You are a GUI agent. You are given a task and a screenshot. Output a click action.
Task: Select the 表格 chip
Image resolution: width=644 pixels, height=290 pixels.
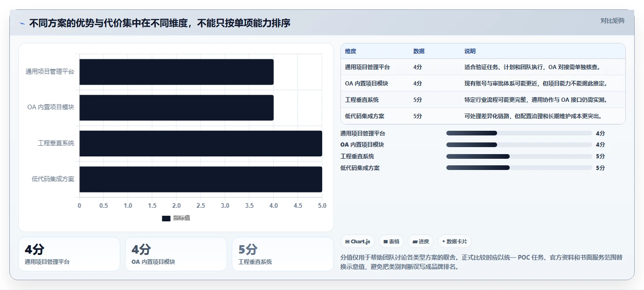(x=391, y=241)
